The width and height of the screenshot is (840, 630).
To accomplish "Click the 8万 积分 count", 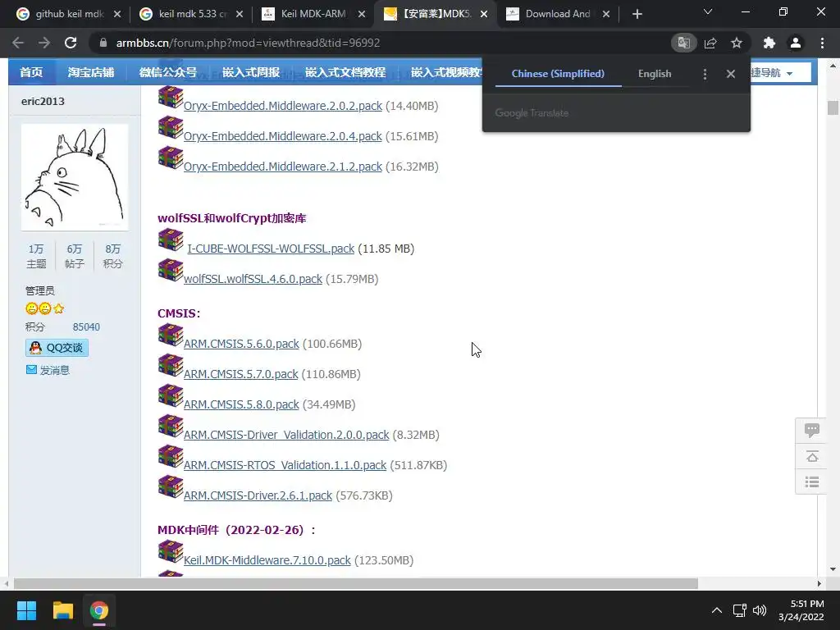I will click(112, 256).
